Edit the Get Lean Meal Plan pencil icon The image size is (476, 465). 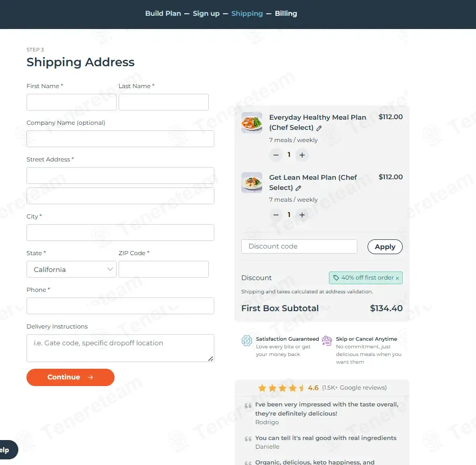[298, 188]
